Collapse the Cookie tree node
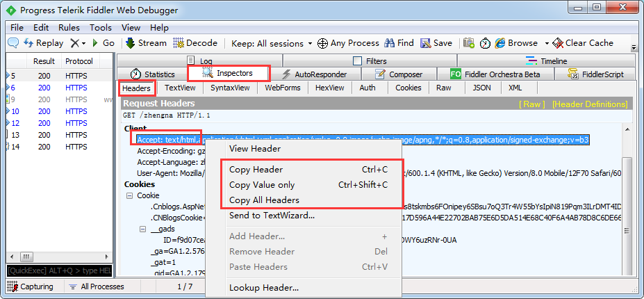644x299 pixels. 130,196
